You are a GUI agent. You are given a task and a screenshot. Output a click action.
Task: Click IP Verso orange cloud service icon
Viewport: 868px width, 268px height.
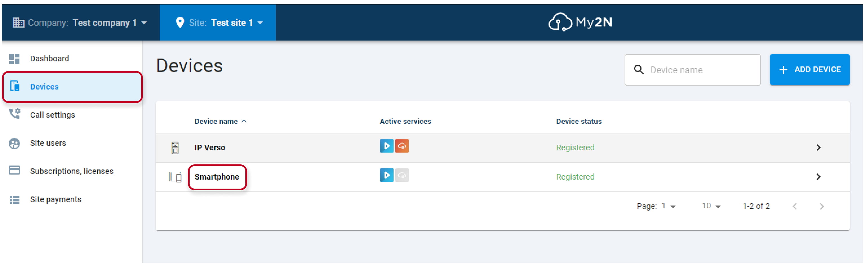[x=402, y=146]
